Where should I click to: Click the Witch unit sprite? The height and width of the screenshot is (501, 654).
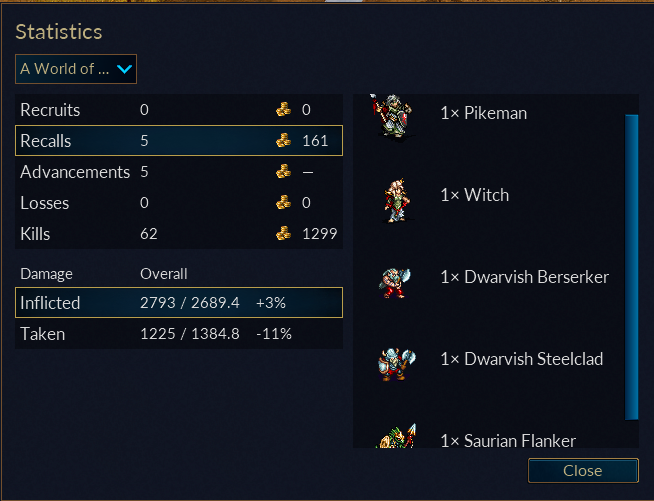pyautogui.click(x=397, y=201)
